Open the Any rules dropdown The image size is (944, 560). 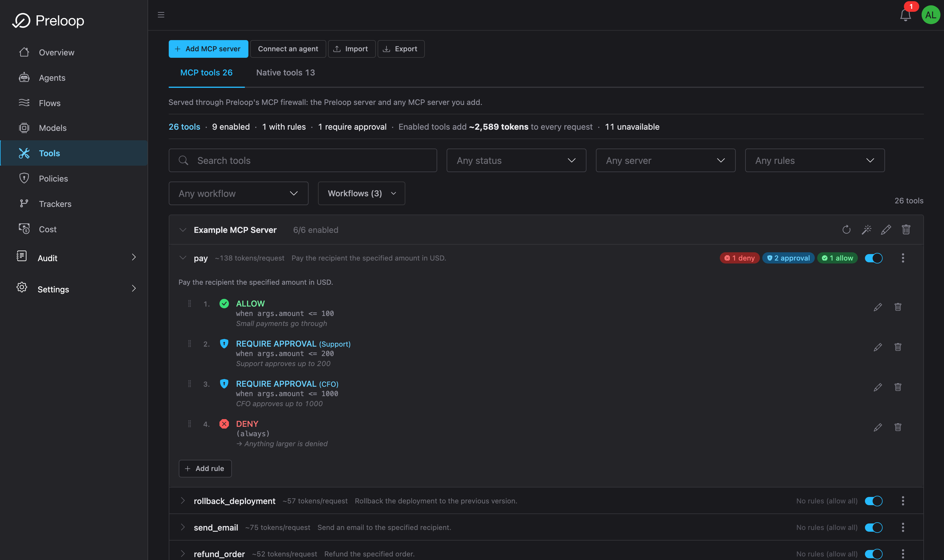tap(814, 160)
